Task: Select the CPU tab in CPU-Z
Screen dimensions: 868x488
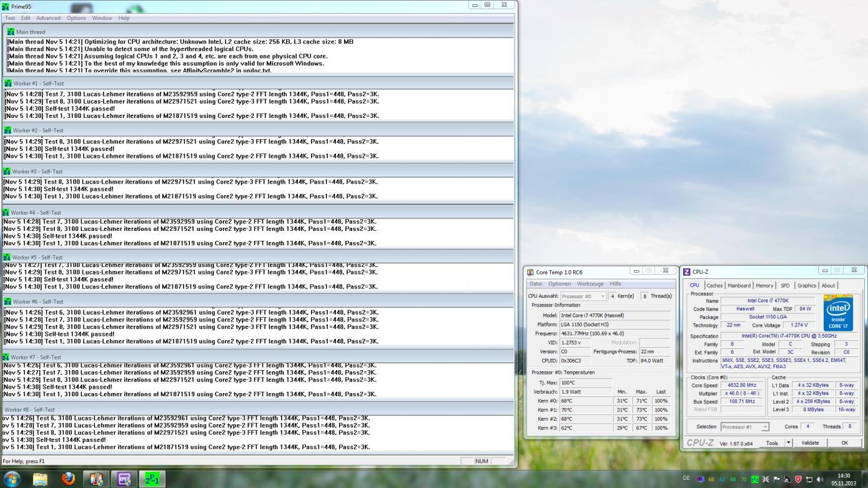Action: click(x=694, y=285)
